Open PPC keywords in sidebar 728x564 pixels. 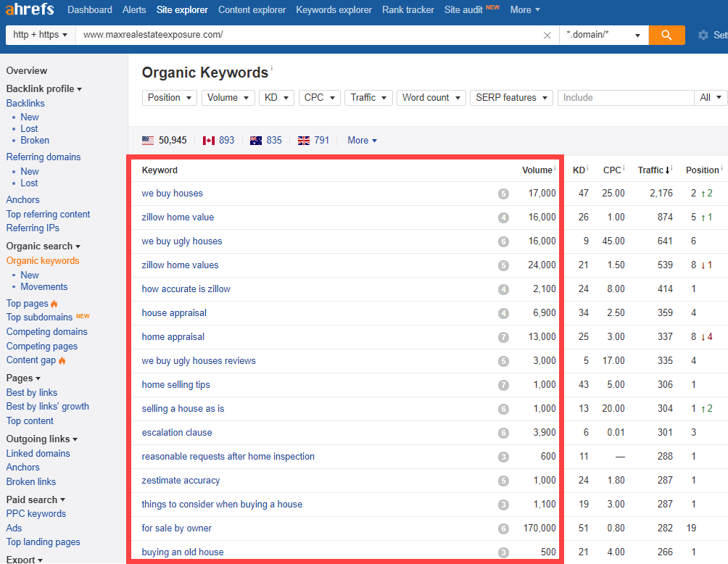[x=36, y=513]
